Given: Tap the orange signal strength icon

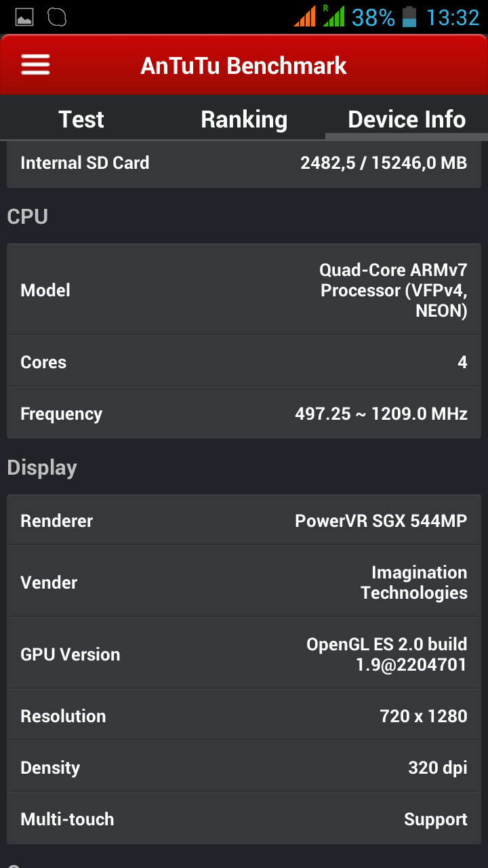Looking at the screenshot, I should coord(305,16).
